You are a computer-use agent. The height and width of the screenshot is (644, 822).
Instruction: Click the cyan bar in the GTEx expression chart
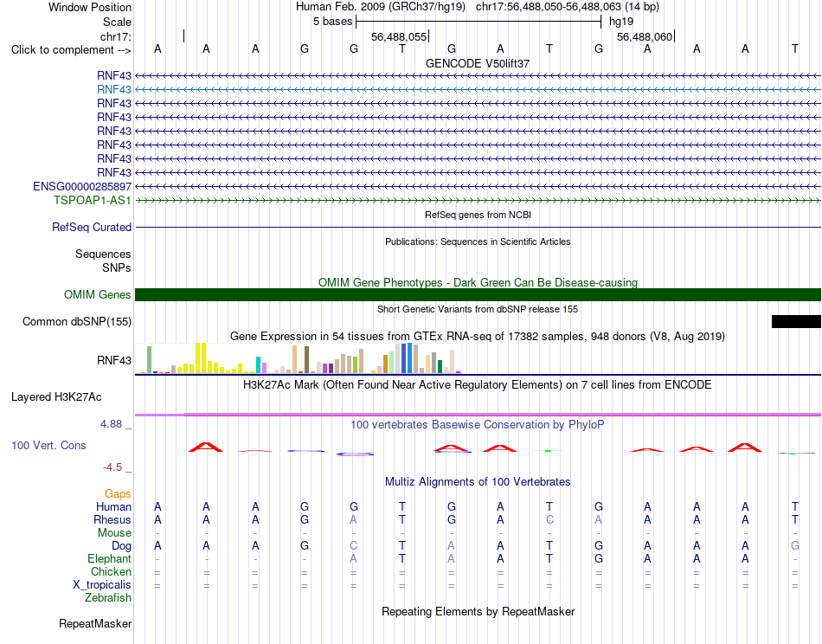click(x=259, y=365)
